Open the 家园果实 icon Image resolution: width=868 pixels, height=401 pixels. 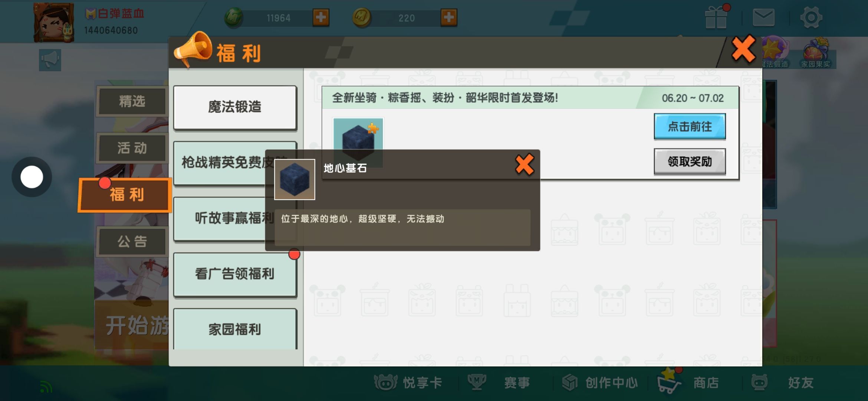[816, 53]
